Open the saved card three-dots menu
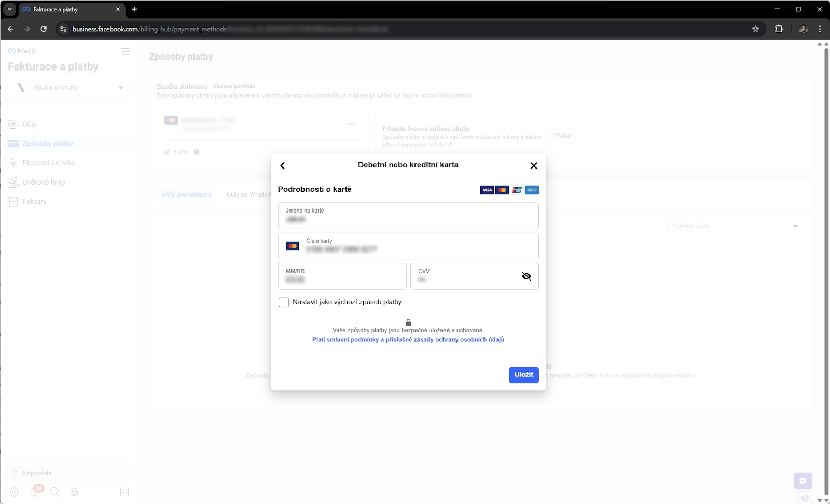Image resolution: width=830 pixels, height=504 pixels. [352, 124]
